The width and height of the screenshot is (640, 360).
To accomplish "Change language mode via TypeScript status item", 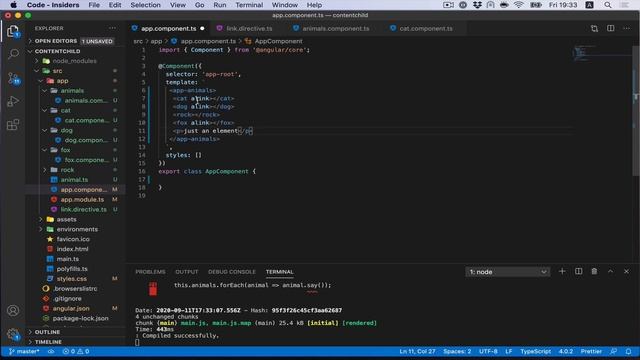I will [535, 351].
